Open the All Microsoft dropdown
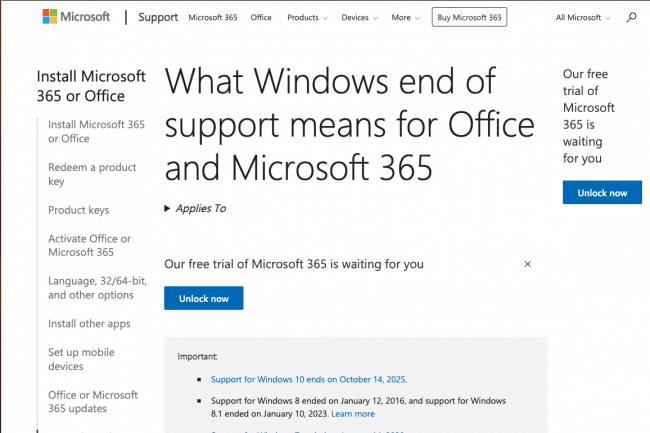 point(583,17)
